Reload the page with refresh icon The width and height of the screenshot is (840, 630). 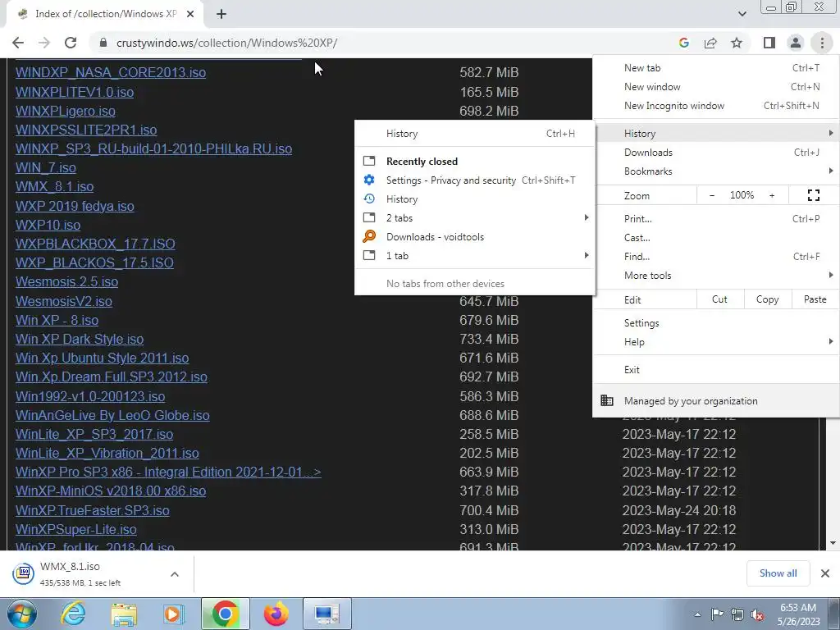(71, 43)
